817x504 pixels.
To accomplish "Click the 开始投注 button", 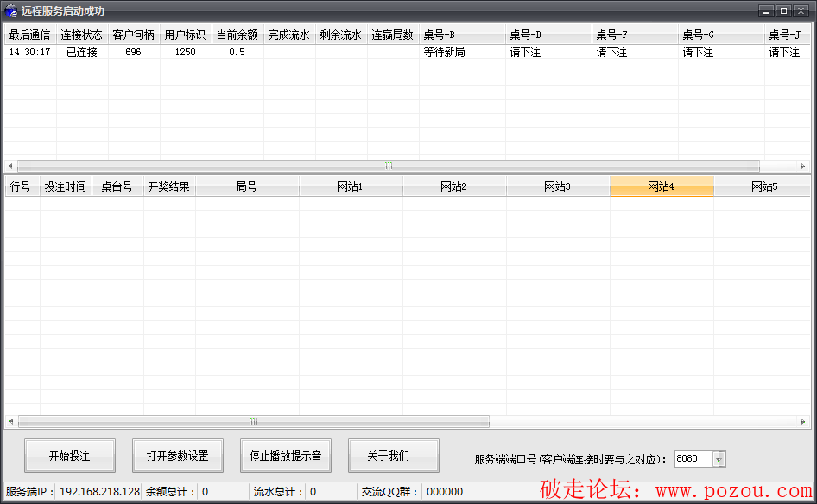I will click(x=70, y=456).
